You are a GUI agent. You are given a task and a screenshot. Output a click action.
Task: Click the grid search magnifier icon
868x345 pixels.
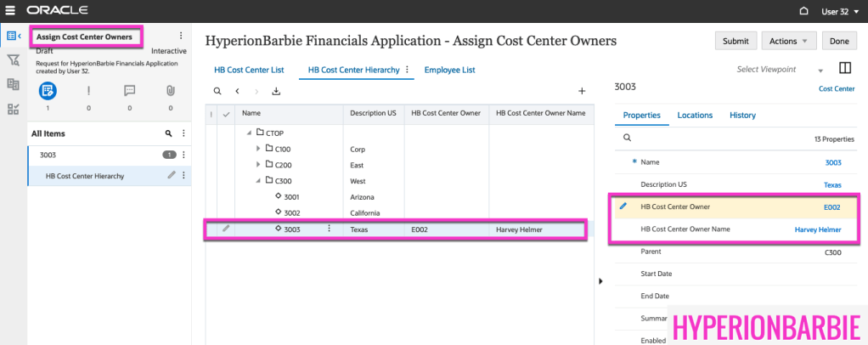point(217,91)
